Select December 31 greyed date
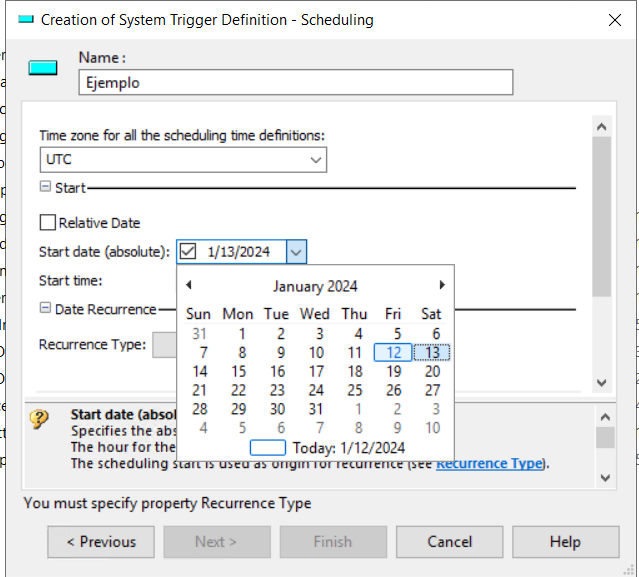Viewport: 639px width, 577px height. tap(200, 334)
